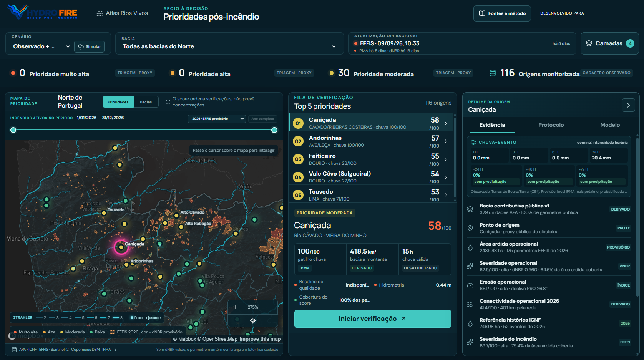644x360 pixels.
Task: Click the HydroFire logo
Action: [43, 13]
